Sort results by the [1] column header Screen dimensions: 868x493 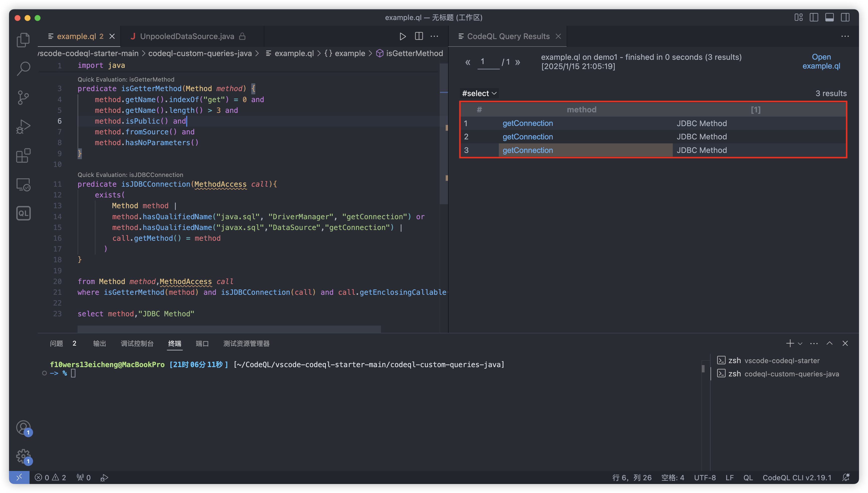pyautogui.click(x=755, y=110)
